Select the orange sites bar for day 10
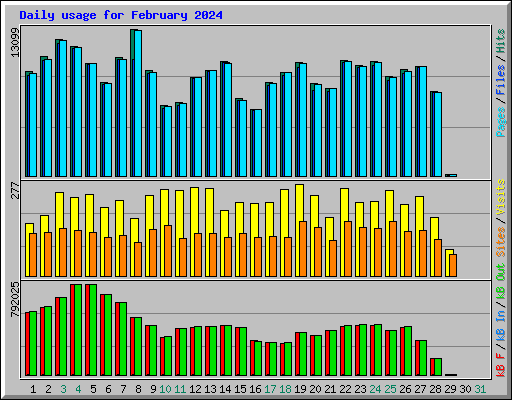Screen dimensions: 512x400 pos(168,251)
